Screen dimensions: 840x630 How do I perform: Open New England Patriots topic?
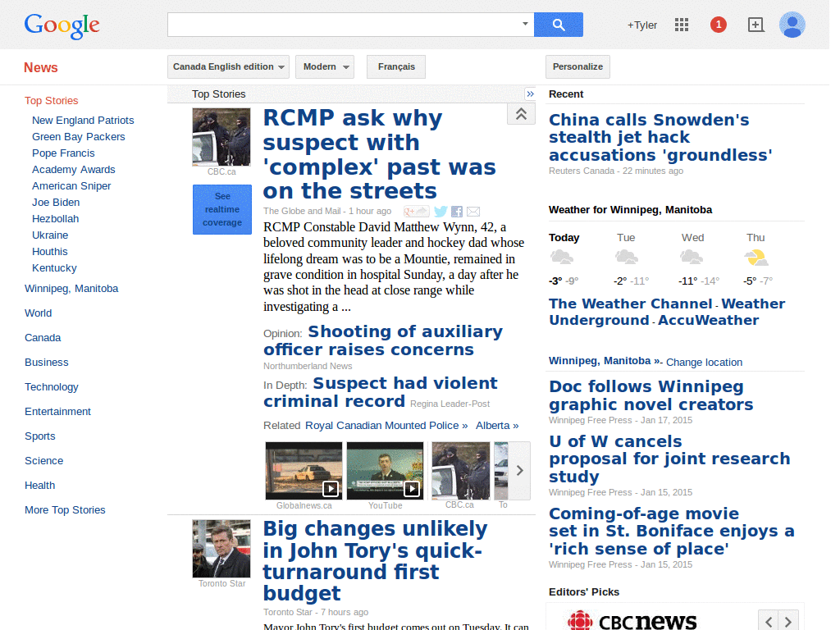pyautogui.click(x=83, y=121)
